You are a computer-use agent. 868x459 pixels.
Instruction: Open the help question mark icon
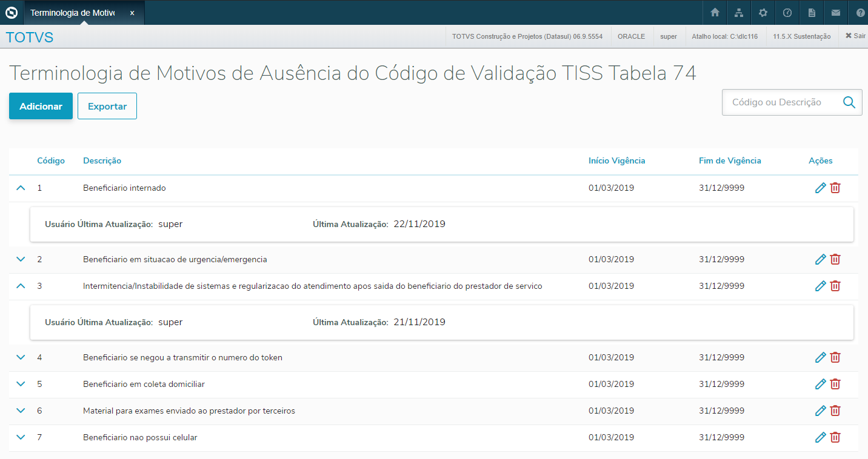tap(860, 12)
